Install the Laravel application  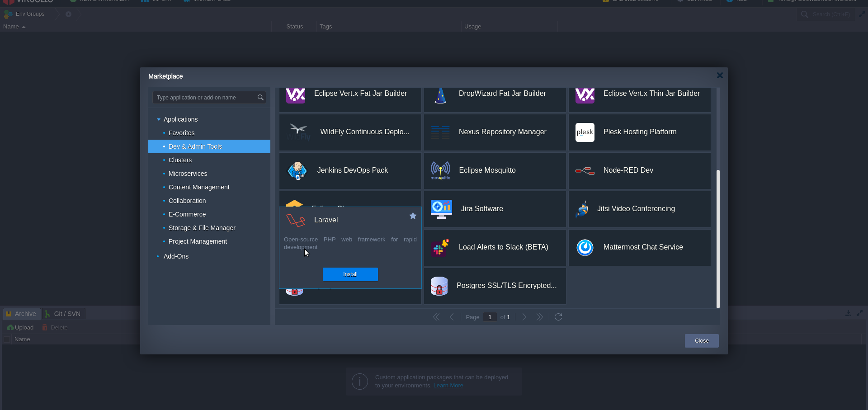point(350,274)
